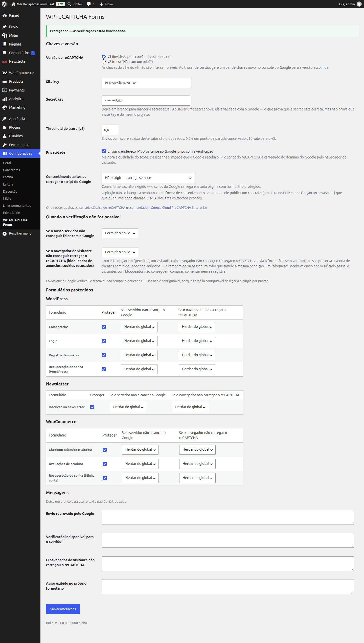364x643 pixels.
Task: Click the Aparência paintbrush icon
Action: [5, 119]
